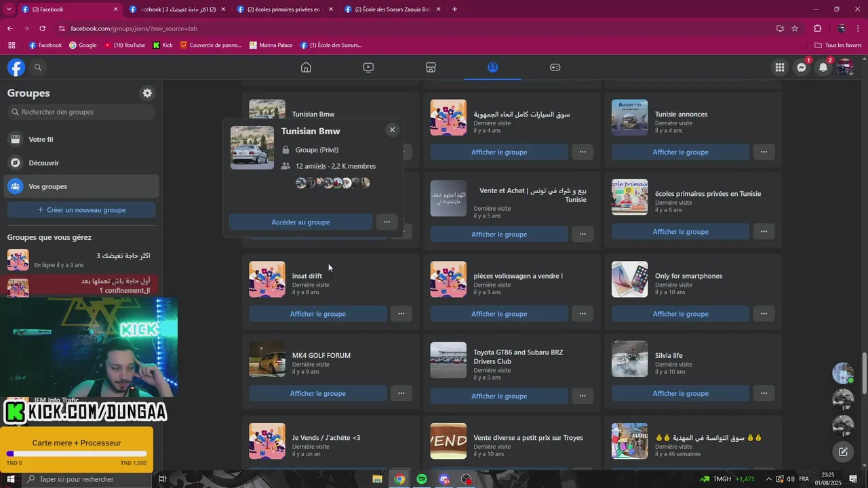
Task: Click Afficher le groupe for pièces volkswagen
Action: (499, 314)
